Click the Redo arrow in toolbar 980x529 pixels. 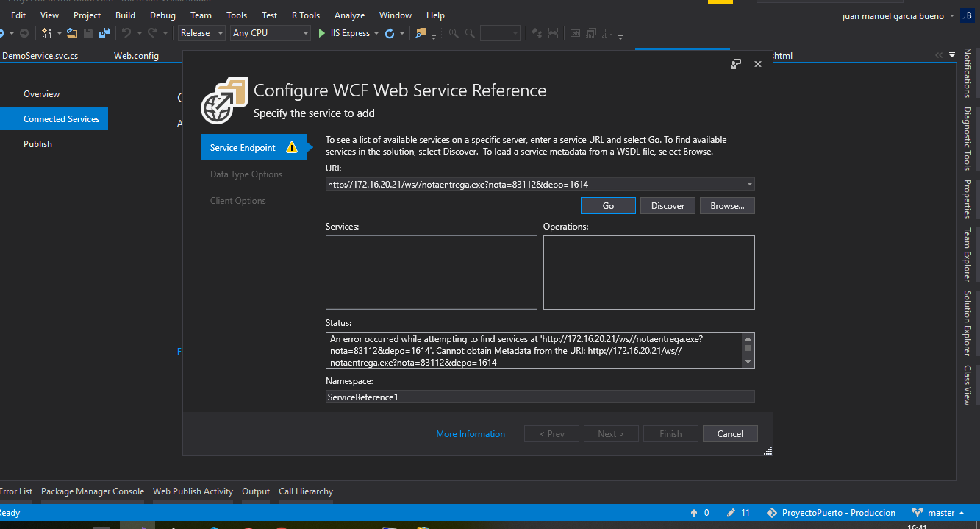[x=152, y=33]
